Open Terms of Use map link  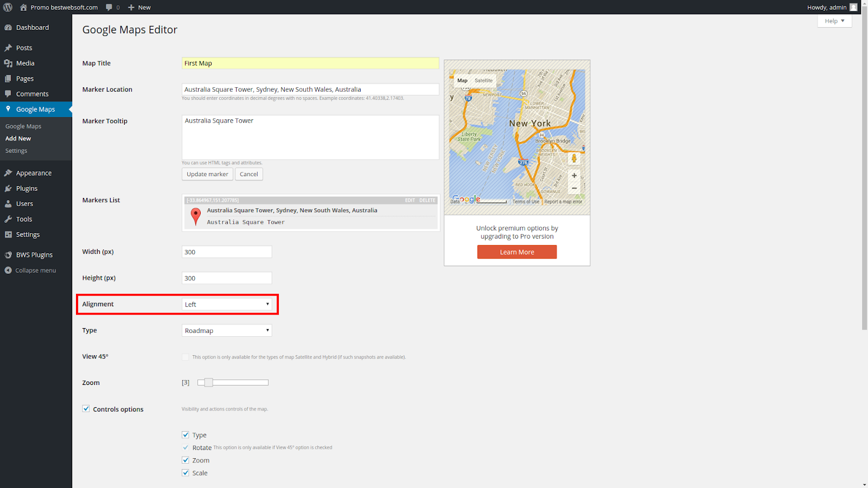click(526, 202)
